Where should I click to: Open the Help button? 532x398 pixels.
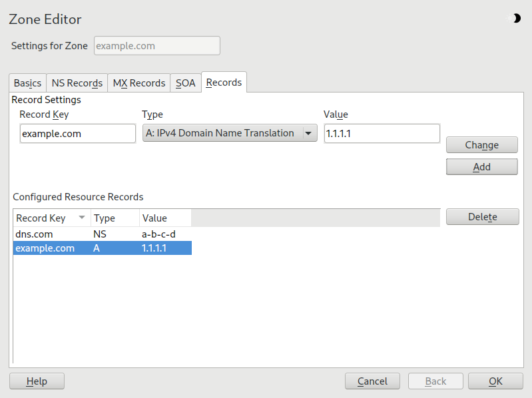click(37, 381)
